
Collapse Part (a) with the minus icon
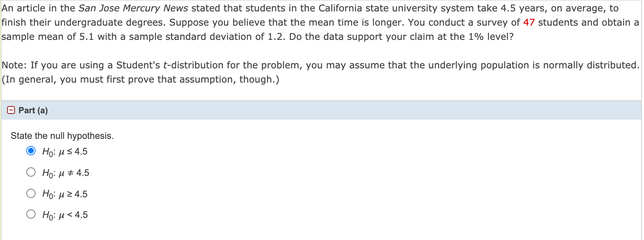click(11, 110)
